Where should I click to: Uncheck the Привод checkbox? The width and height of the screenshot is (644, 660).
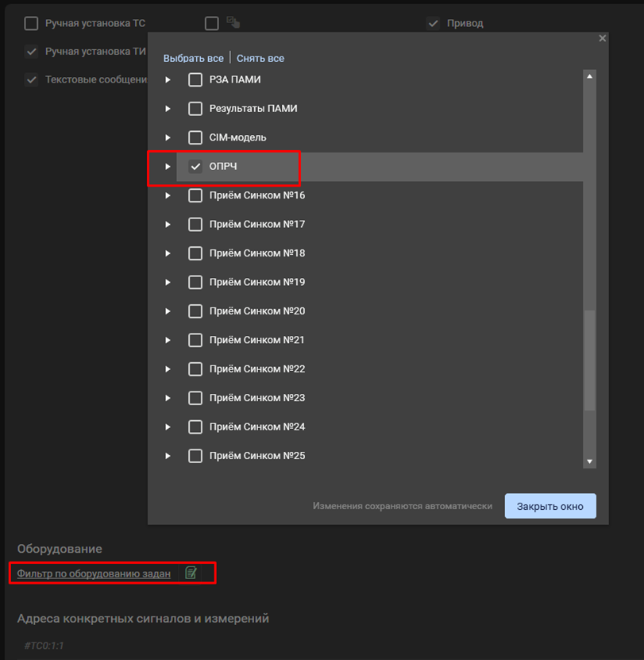[433, 24]
